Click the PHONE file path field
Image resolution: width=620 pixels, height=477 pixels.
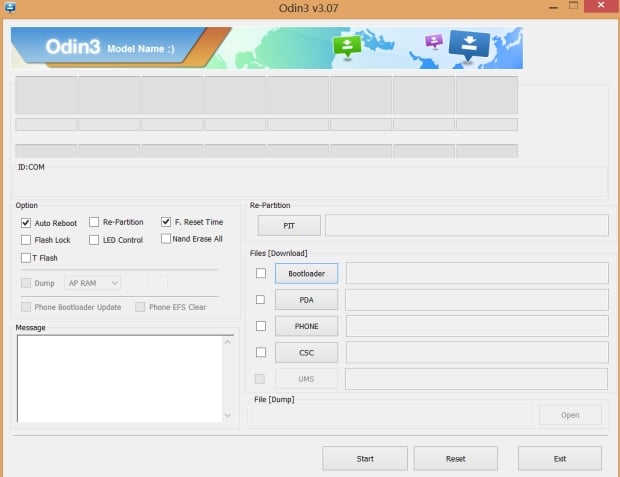477,326
